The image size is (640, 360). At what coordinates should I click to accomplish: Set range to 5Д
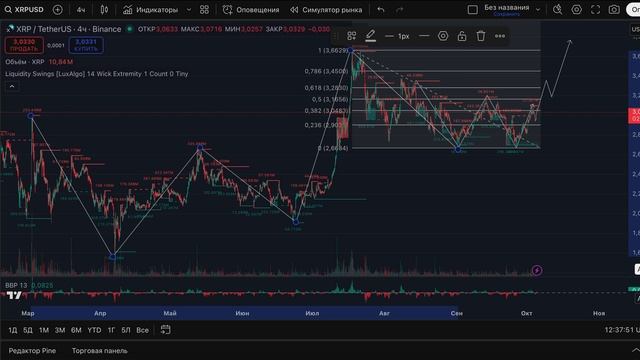point(28,330)
